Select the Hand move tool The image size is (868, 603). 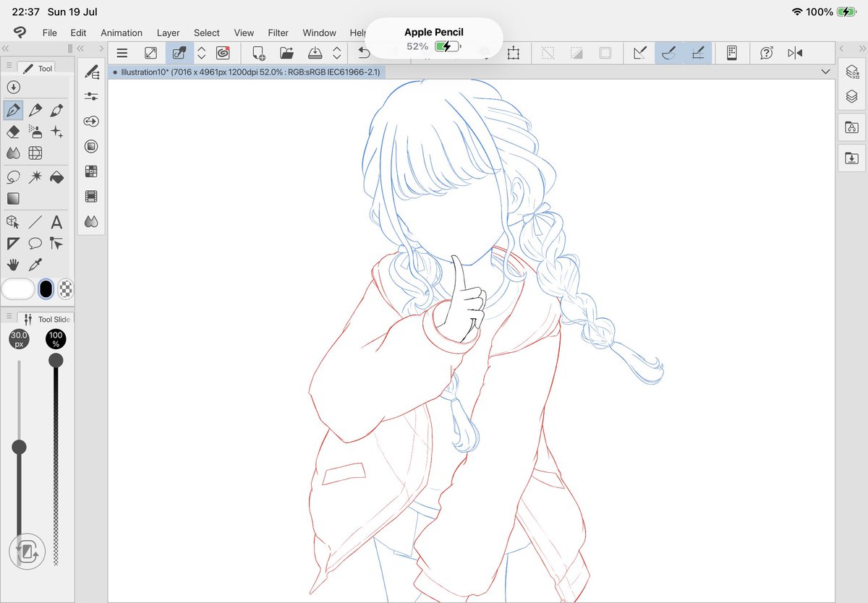click(12, 265)
